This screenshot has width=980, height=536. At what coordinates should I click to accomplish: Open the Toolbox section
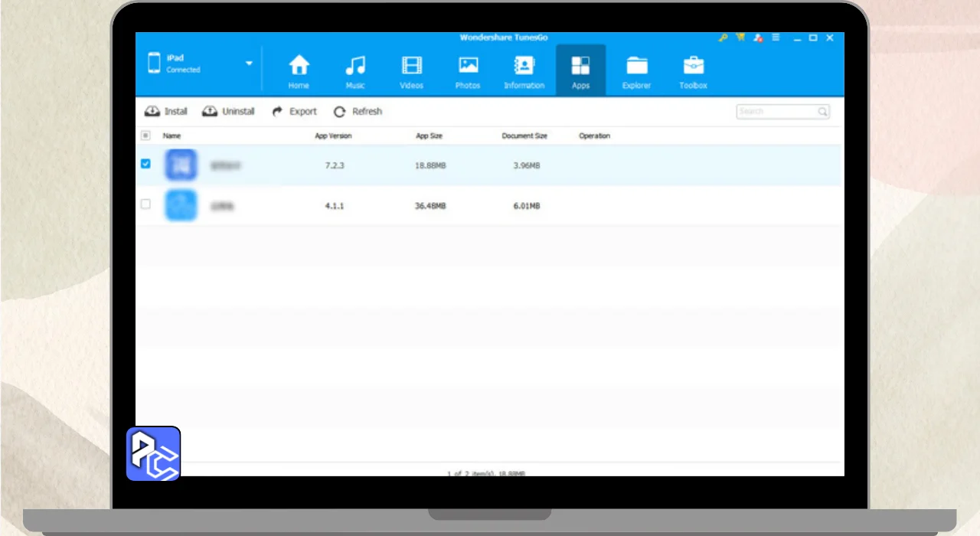pyautogui.click(x=693, y=71)
